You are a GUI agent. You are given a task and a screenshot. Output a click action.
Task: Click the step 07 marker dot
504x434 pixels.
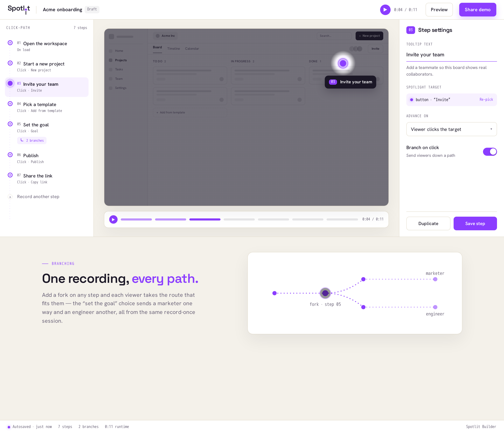(x=10, y=175)
